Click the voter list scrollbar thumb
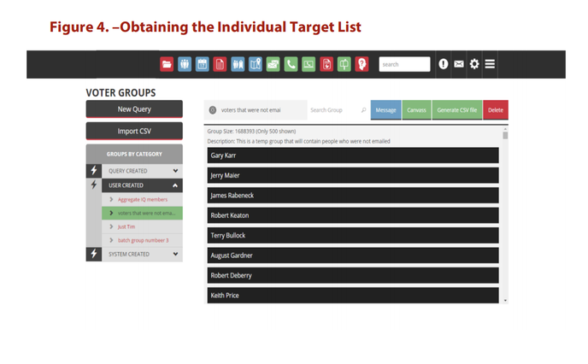588x364 pixels. 505,136
